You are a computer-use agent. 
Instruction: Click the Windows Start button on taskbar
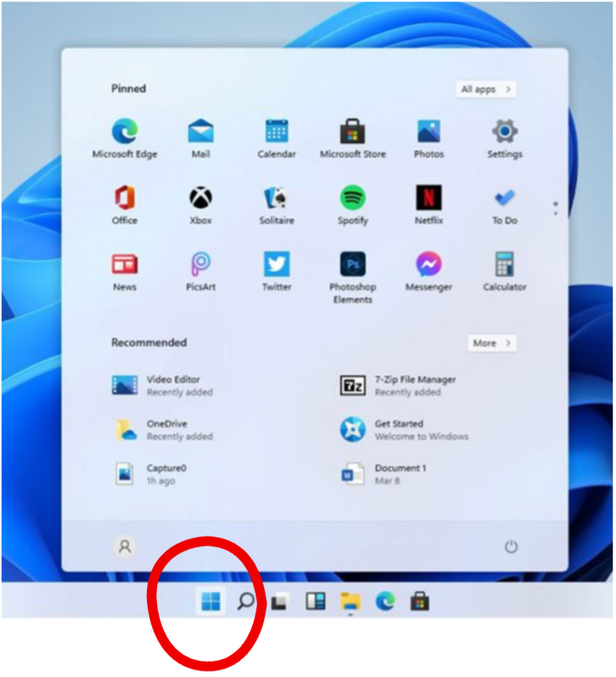pyautogui.click(x=211, y=601)
